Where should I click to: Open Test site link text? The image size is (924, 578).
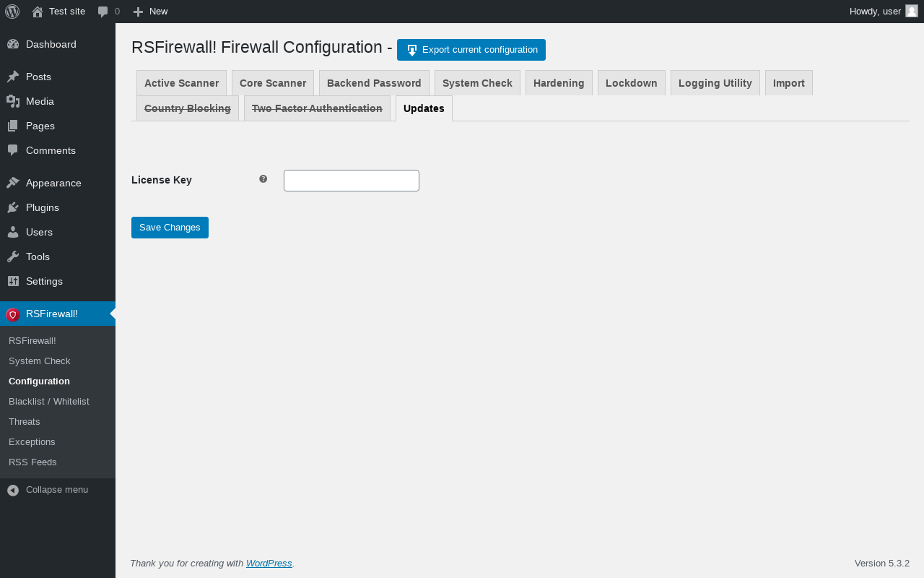[67, 12]
